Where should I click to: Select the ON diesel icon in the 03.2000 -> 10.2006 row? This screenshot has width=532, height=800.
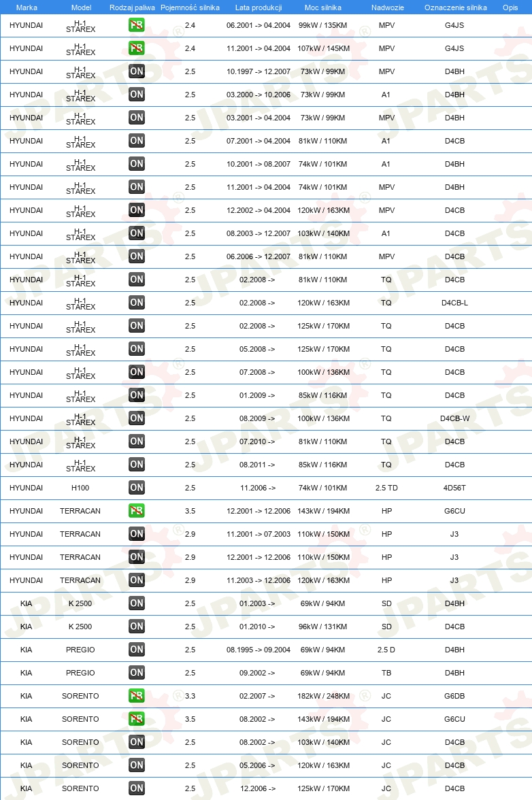(x=136, y=95)
